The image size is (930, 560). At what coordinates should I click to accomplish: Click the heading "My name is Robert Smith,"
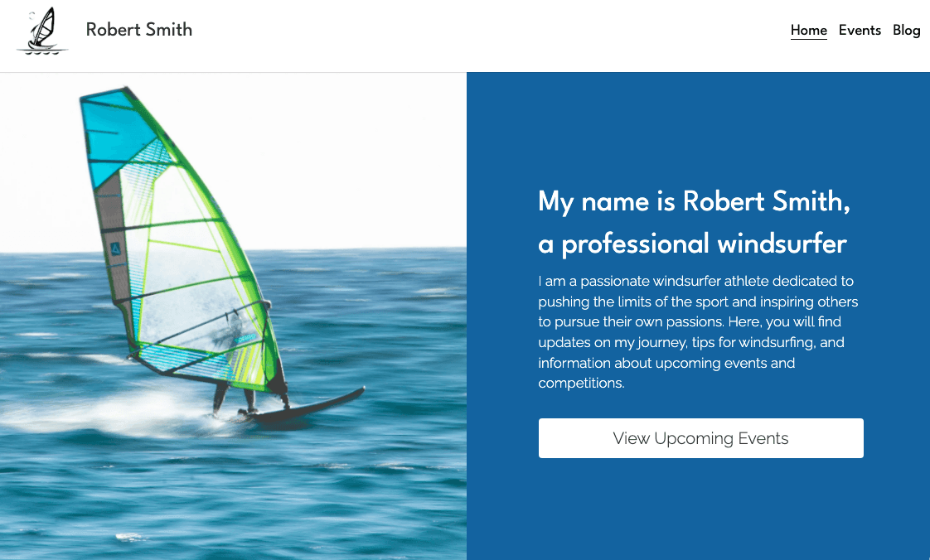[694, 201]
